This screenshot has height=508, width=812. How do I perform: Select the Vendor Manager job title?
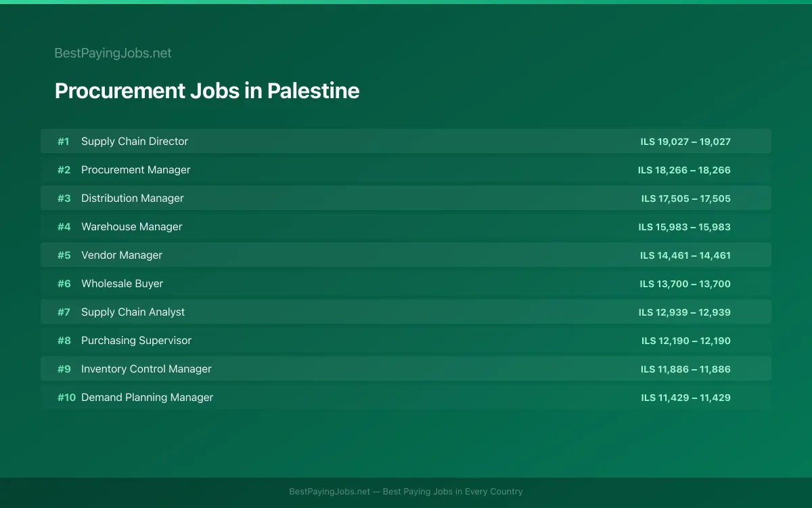click(122, 255)
